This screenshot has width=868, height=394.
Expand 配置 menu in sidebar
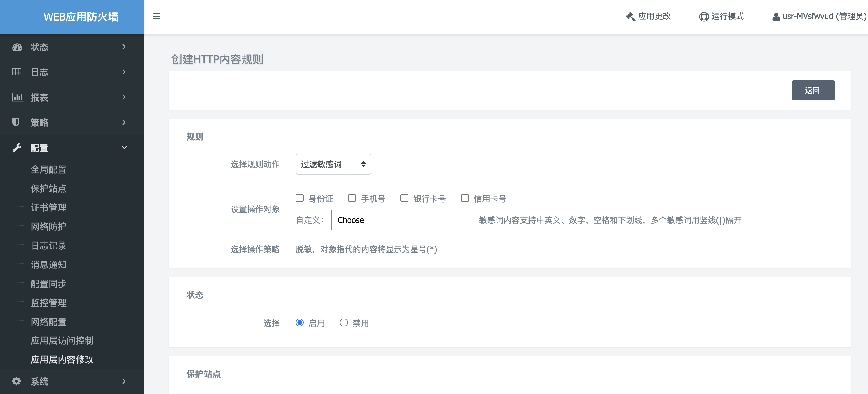72,147
